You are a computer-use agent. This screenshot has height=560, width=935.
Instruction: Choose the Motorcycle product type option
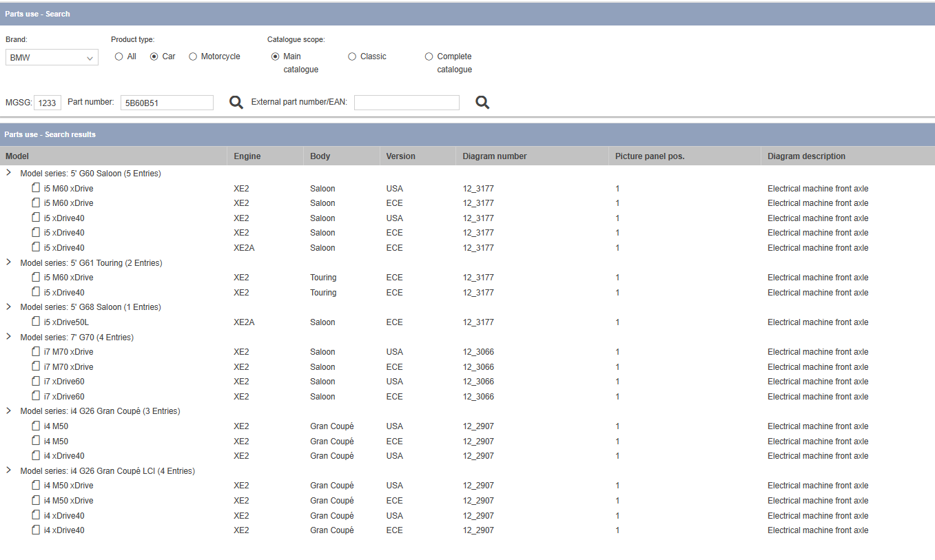click(193, 56)
